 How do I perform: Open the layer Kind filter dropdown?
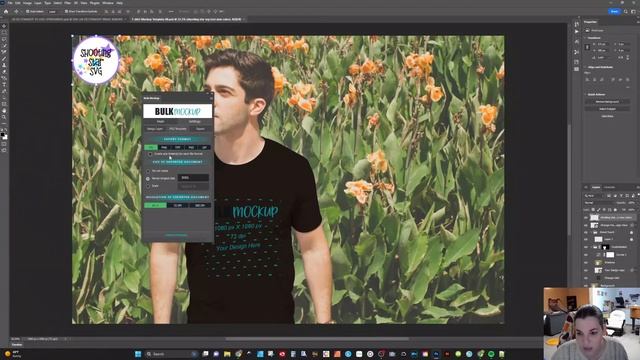point(593,196)
